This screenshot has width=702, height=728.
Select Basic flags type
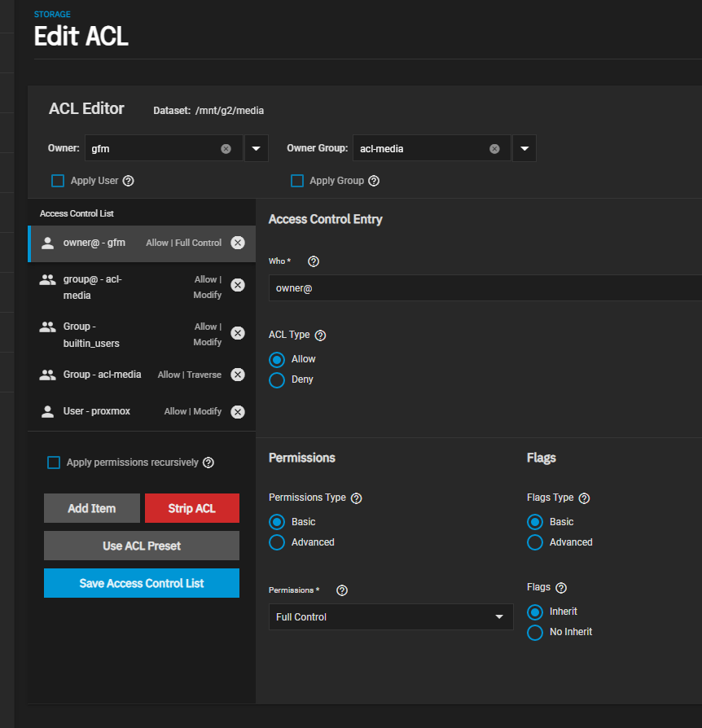tap(535, 522)
